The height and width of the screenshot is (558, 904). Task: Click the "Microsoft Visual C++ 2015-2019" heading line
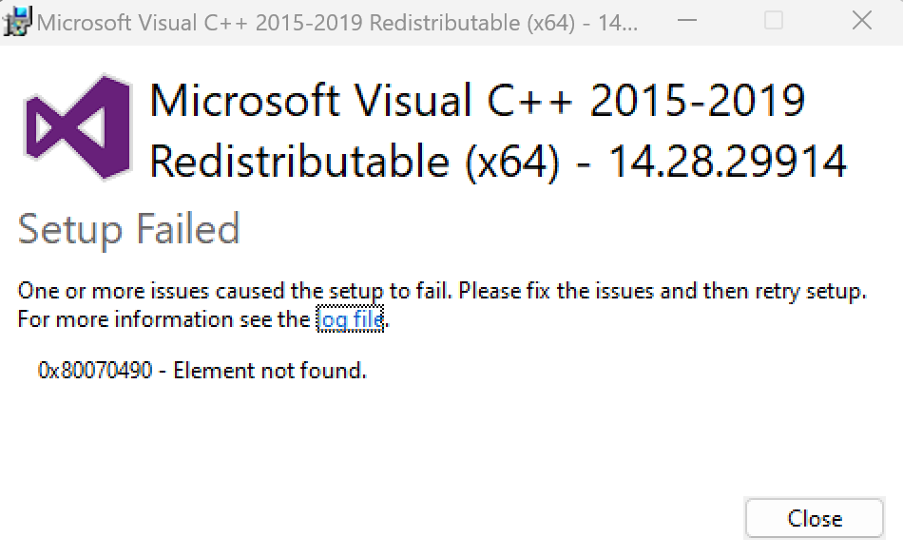(x=477, y=101)
